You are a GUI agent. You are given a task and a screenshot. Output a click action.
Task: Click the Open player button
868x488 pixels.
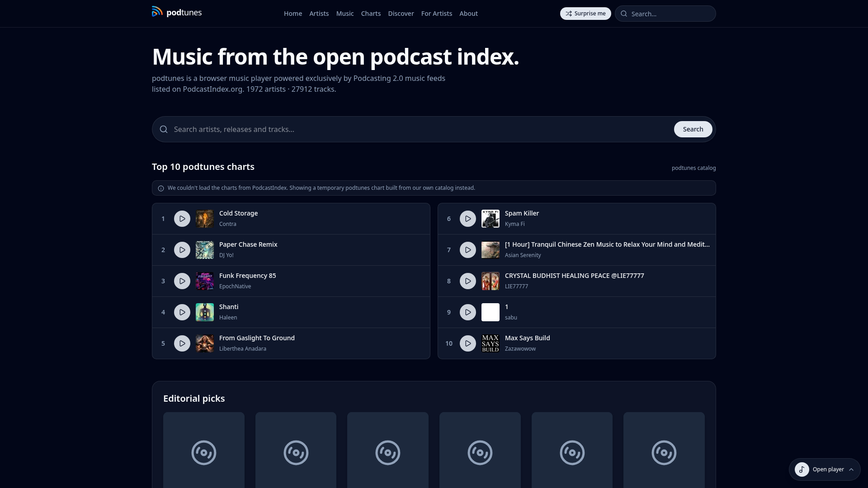coord(825,469)
